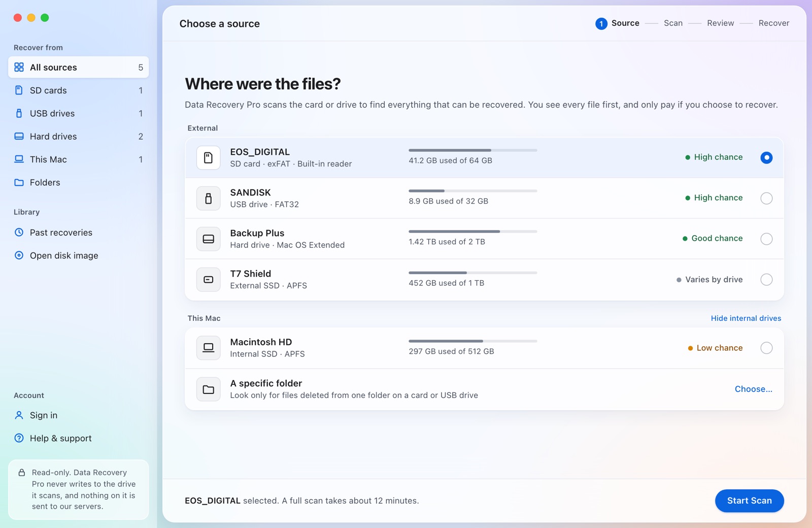Click the All sources grid icon

coord(19,67)
